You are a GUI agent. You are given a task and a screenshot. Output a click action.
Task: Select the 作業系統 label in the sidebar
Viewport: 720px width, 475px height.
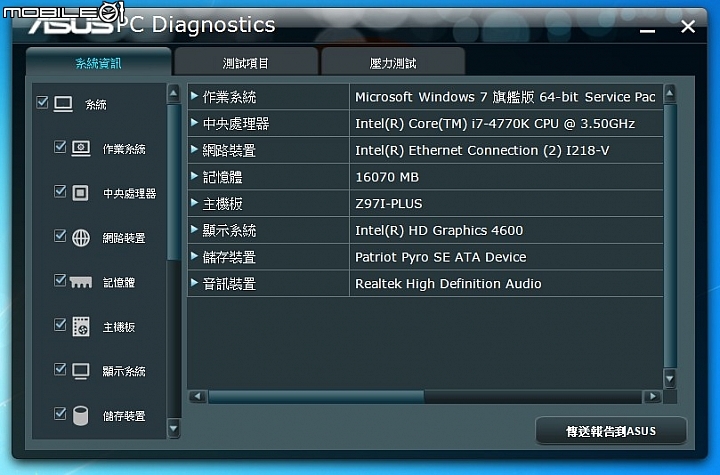point(124,149)
